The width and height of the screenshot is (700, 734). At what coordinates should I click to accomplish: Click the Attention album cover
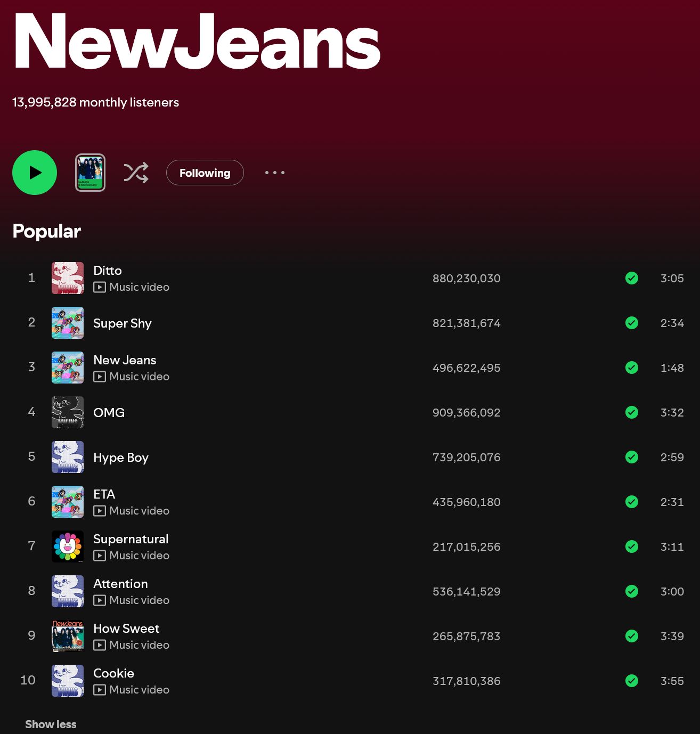[68, 591]
